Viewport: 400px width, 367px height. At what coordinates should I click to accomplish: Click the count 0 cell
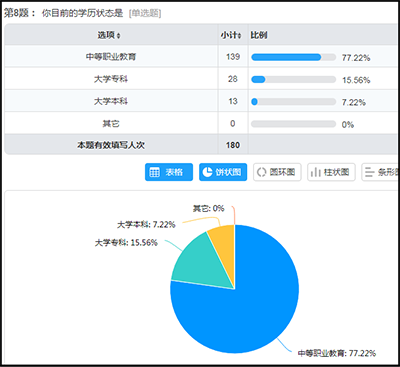233,124
